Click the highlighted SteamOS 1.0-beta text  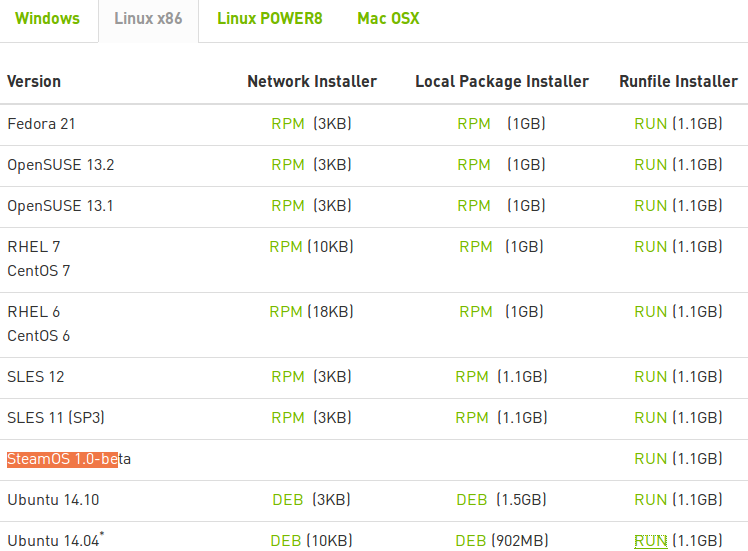(69, 459)
